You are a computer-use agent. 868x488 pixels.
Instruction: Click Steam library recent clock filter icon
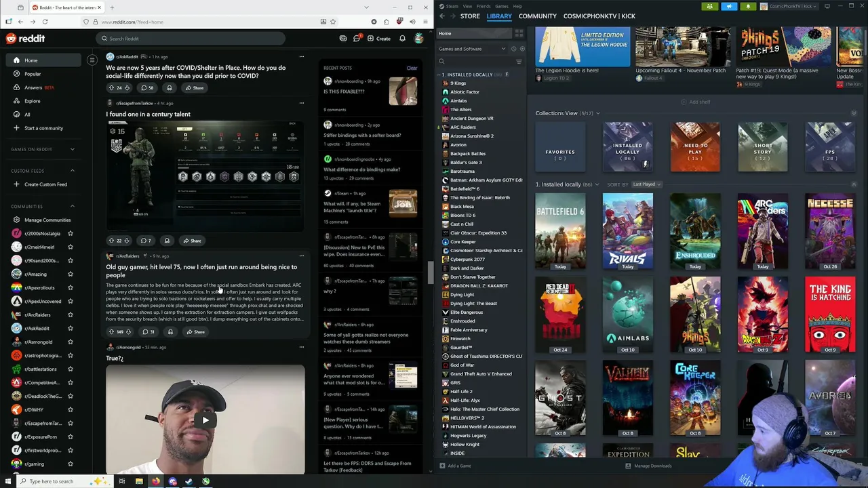[513, 49]
